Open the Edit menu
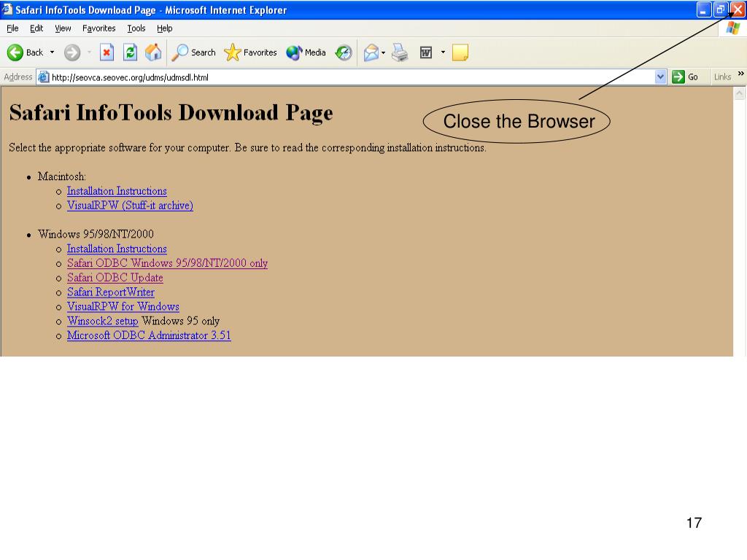 36,28
